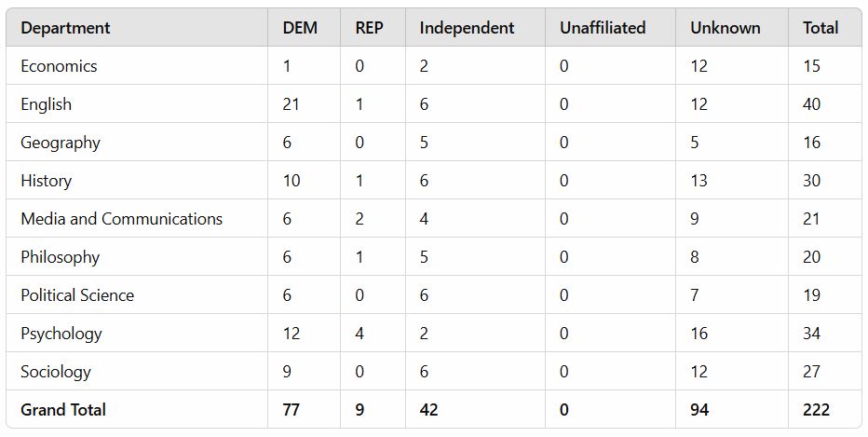
Task: Click the Unknown grand total of 94
Action: pyautogui.click(x=700, y=410)
